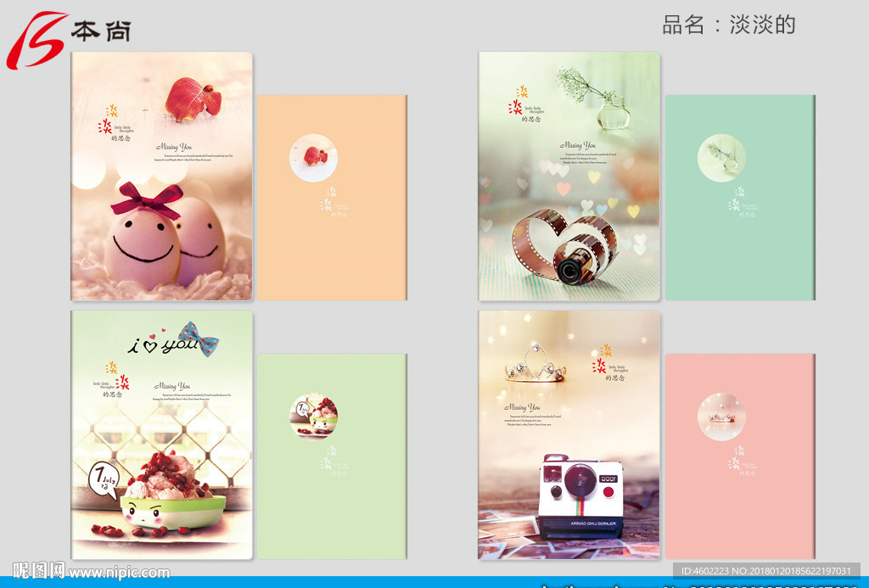Click the '7 July' speech bubble
The image size is (869, 588).
pos(104,479)
